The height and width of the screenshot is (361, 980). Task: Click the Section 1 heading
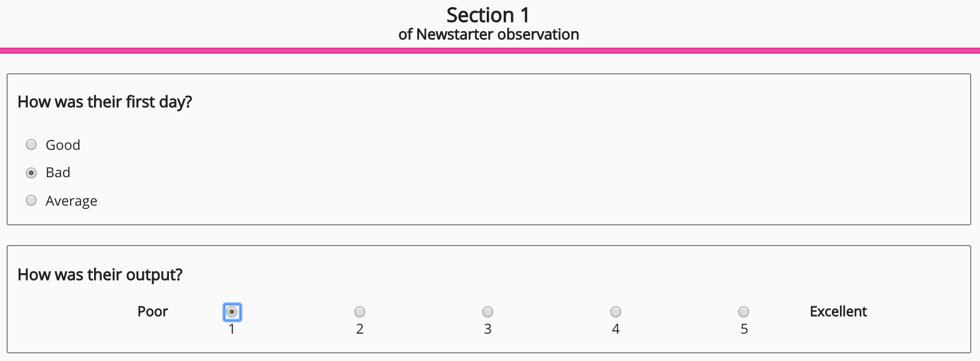[x=488, y=14]
